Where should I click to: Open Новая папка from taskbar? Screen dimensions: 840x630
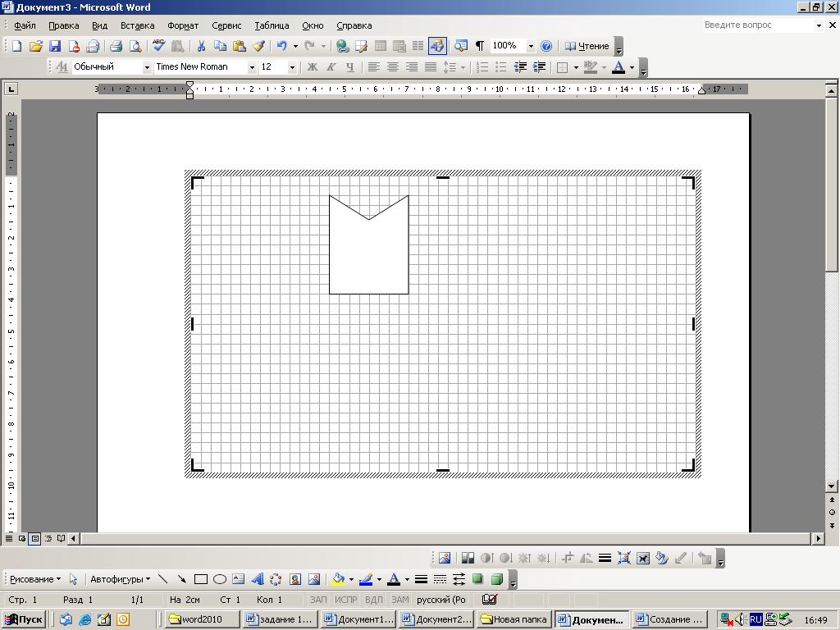click(514, 619)
